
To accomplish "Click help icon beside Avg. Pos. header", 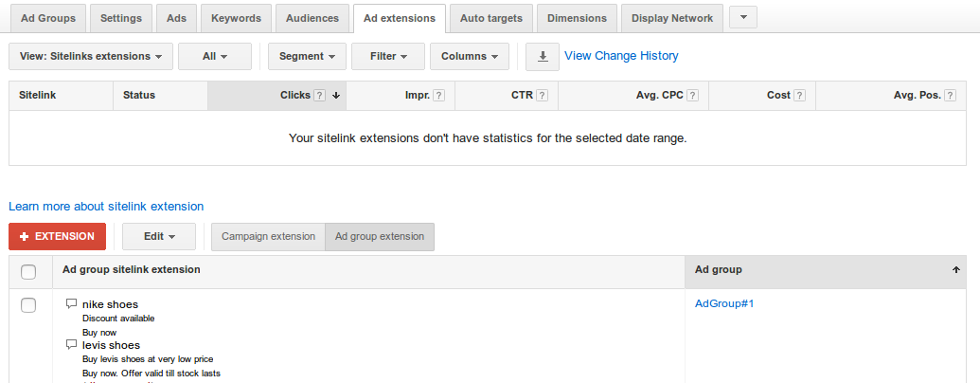I will click(950, 96).
